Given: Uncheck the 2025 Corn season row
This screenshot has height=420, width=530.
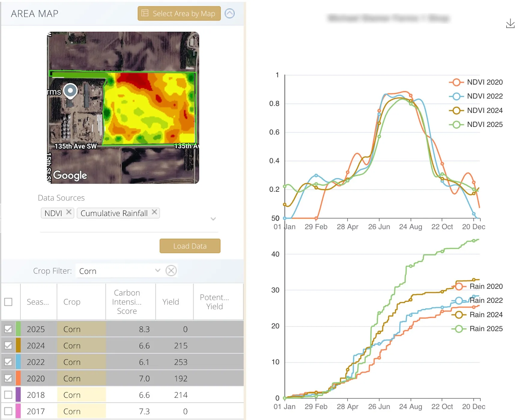Looking at the screenshot, I should pyautogui.click(x=8, y=329).
